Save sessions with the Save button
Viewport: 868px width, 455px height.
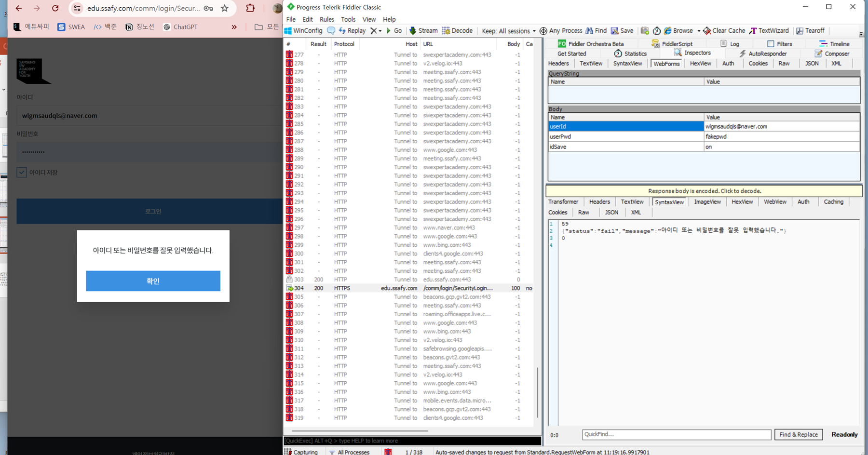622,31
